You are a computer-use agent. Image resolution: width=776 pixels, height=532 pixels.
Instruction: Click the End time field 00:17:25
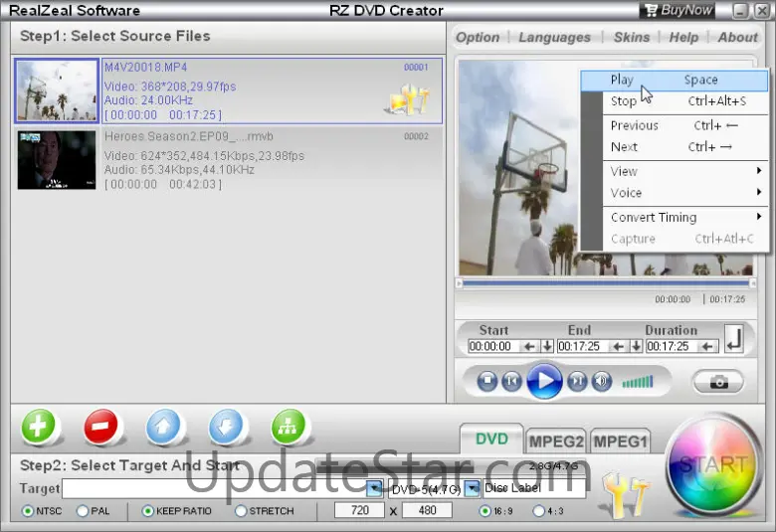[583, 346]
